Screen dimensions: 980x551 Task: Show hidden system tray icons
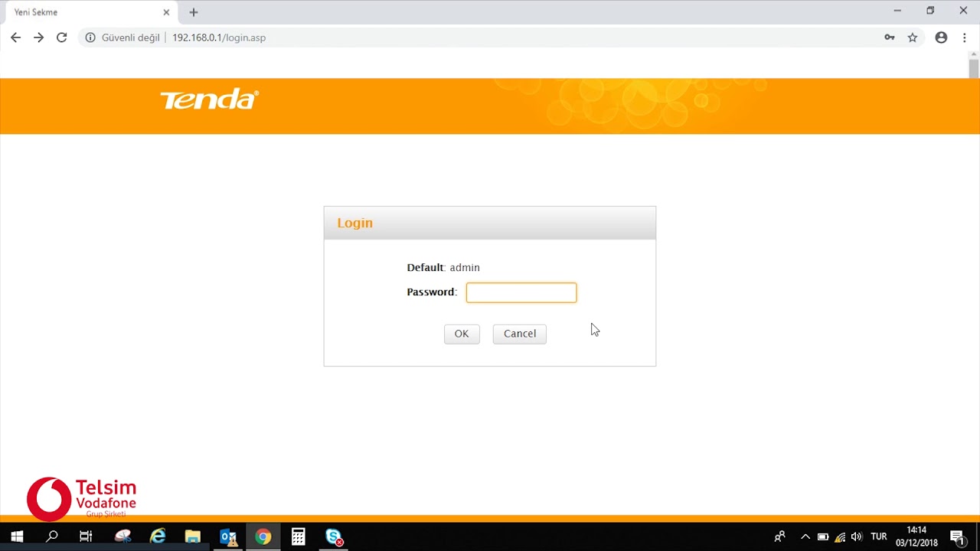click(805, 537)
